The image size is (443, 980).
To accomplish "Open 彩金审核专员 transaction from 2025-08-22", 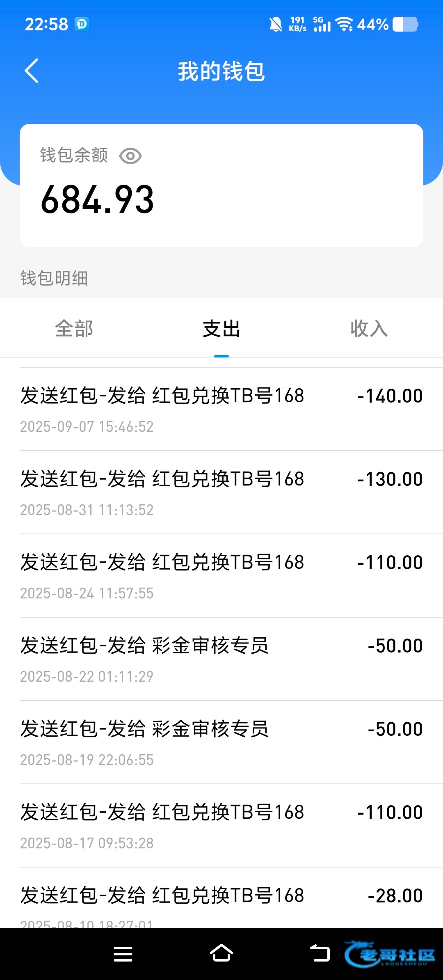I will [x=221, y=659].
